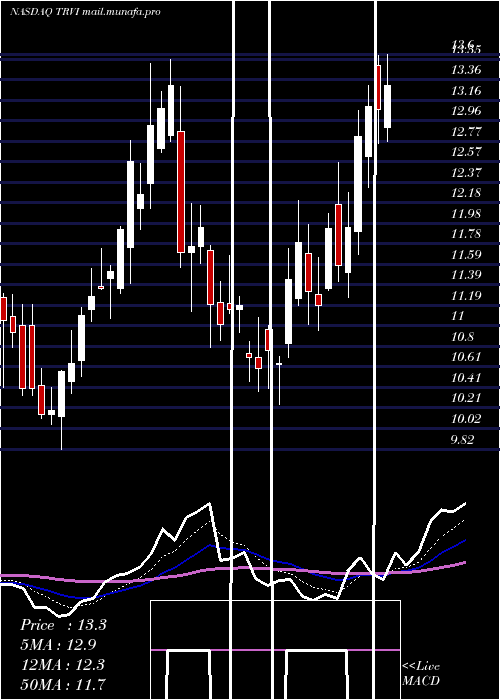The height and width of the screenshot is (700, 500).
Task: Click the 11.39 price axis label
Action: tap(466, 275)
